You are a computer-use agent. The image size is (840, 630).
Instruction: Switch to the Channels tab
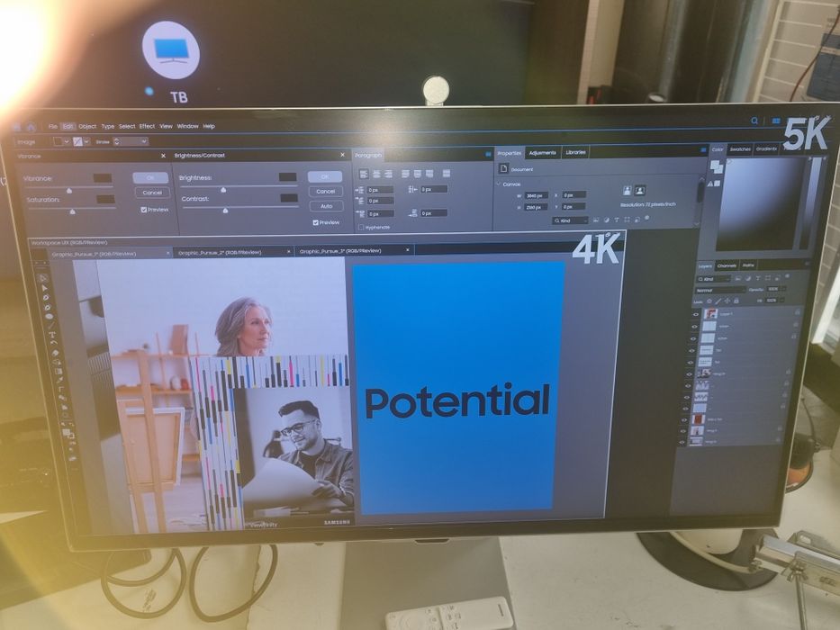727,265
